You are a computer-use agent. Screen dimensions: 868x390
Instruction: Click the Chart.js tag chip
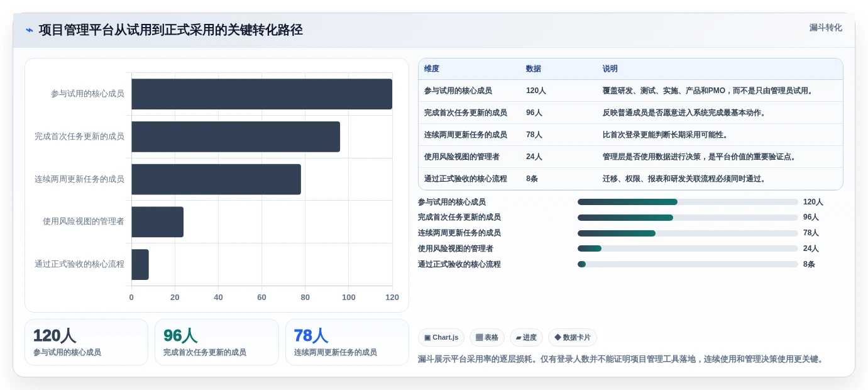coord(441,338)
